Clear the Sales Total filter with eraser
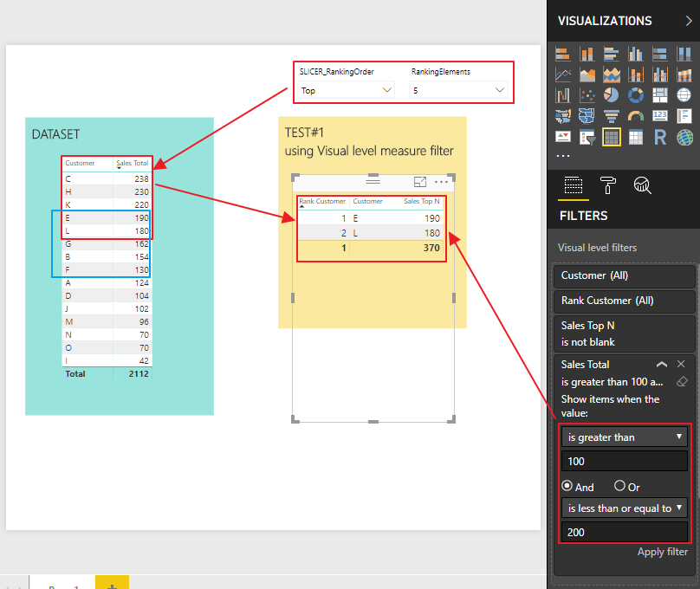700x589 pixels. coord(682,381)
